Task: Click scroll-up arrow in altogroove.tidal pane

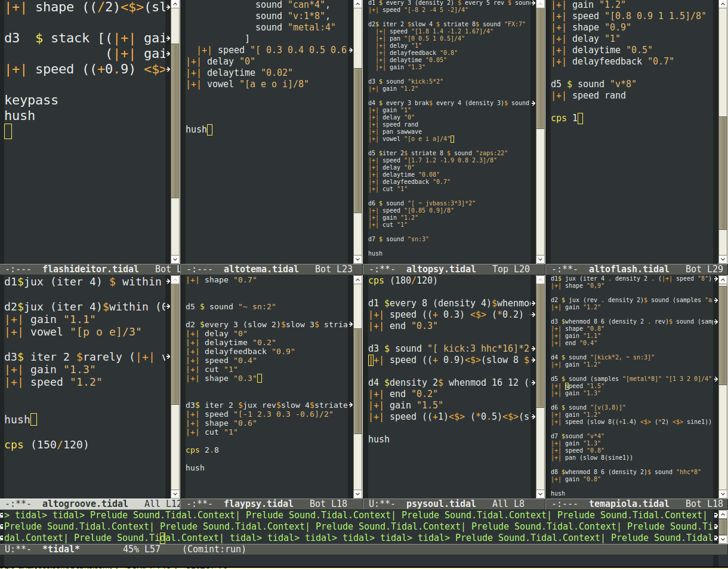Action: (175, 279)
